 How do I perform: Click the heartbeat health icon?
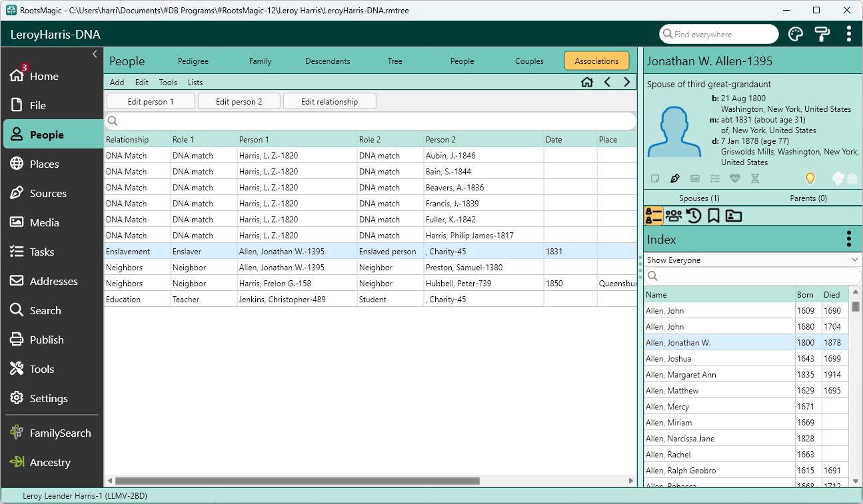[735, 178]
